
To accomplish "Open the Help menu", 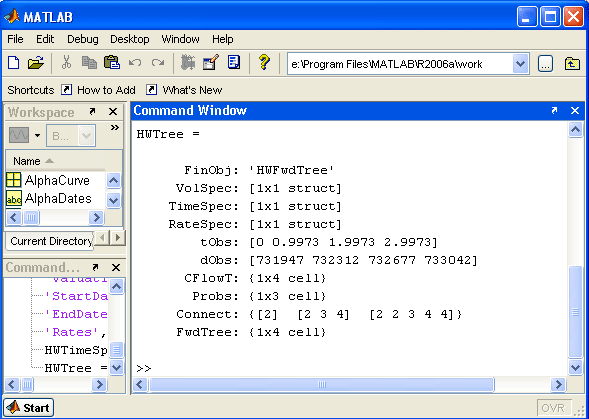I will tap(222, 39).
